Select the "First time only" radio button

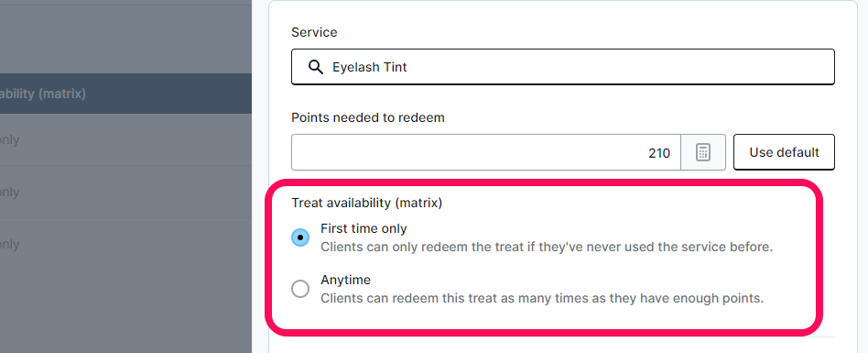[x=300, y=237]
